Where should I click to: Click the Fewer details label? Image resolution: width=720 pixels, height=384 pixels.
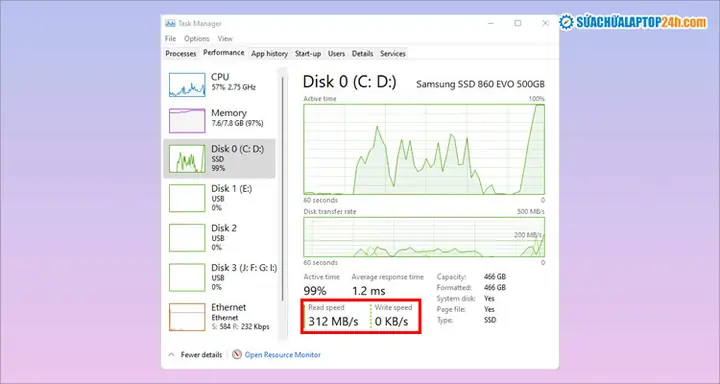pos(201,355)
